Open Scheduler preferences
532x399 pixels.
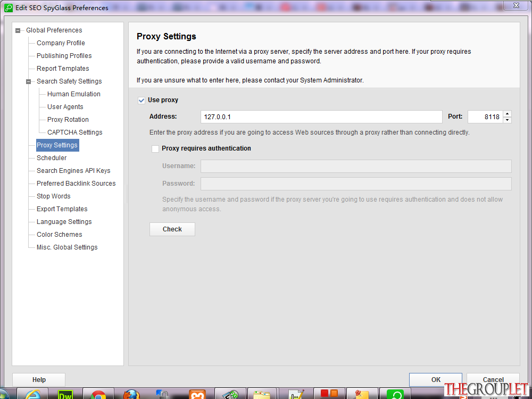pyautogui.click(x=52, y=158)
